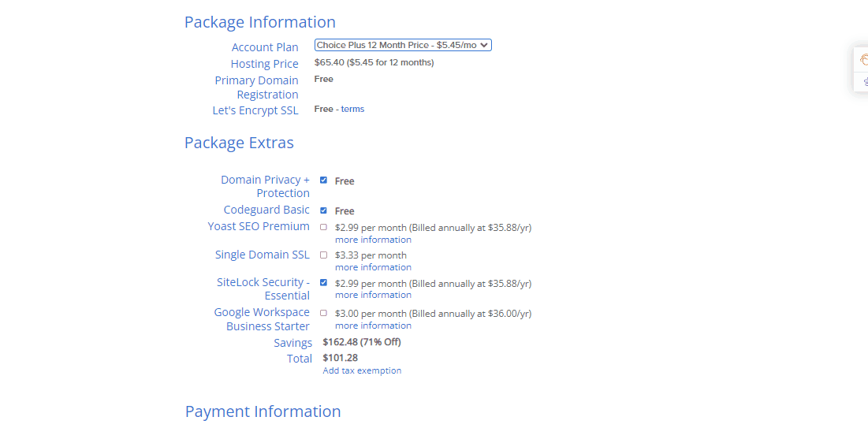This screenshot has width=868, height=428.
Task: Enable the Single Domain SSL checkbox
Action: pyautogui.click(x=323, y=255)
